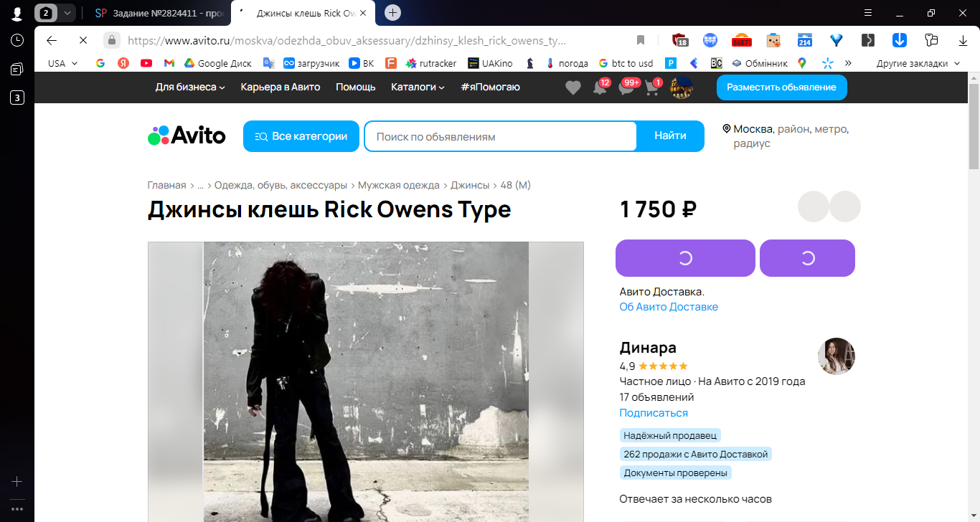Image resolution: width=980 pixels, height=522 pixels.
Task: Open notifications bell with 12 badge
Action: point(600,87)
